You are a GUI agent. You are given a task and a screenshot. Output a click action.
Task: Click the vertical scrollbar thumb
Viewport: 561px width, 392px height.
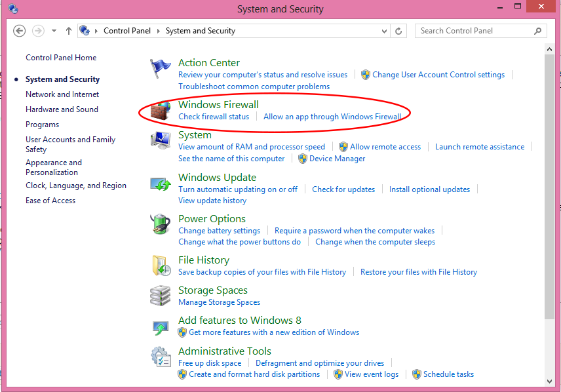point(549,186)
